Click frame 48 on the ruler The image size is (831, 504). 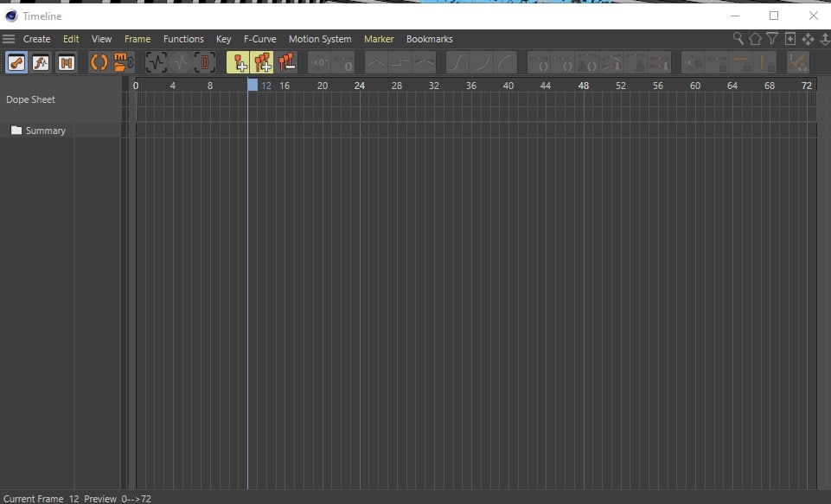583,86
